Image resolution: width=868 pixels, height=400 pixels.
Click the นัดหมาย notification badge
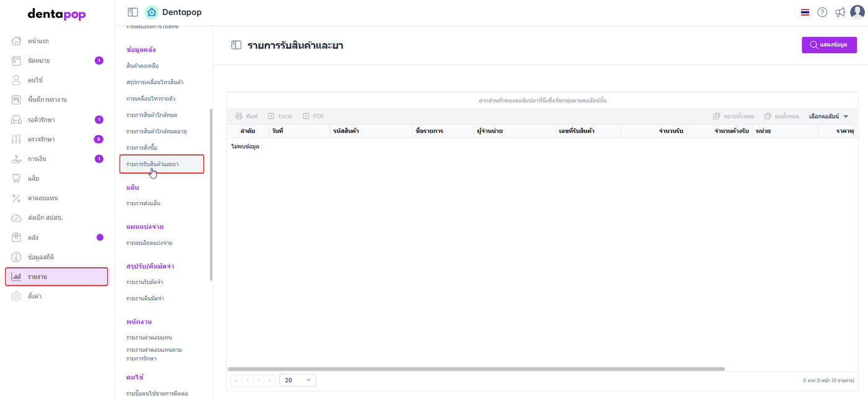click(x=99, y=61)
